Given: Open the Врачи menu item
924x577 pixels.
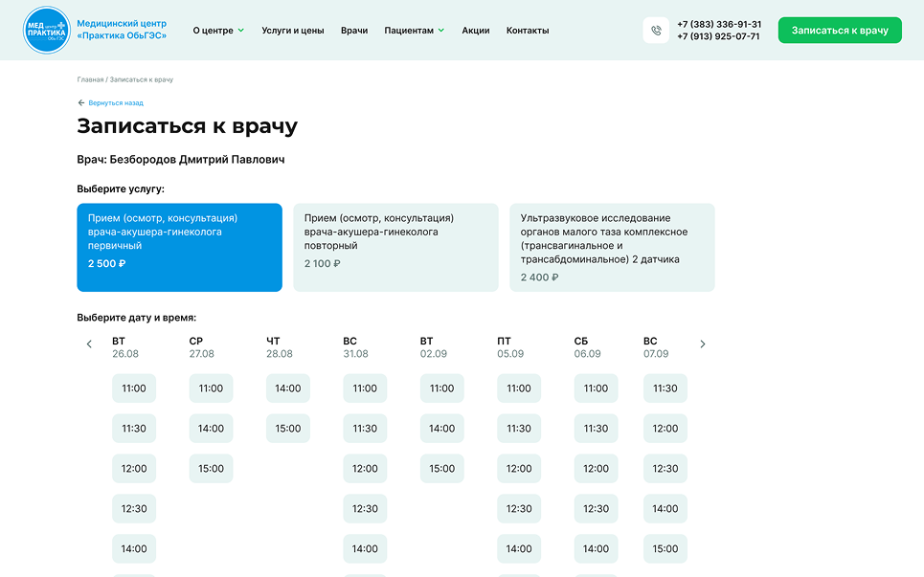Looking at the screenshot, I should pyautogui.click(x=354, y=31).
